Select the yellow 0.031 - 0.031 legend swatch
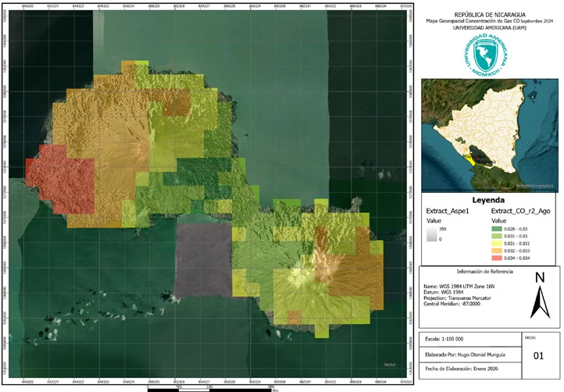564x392 pixels. click(497, 244)
